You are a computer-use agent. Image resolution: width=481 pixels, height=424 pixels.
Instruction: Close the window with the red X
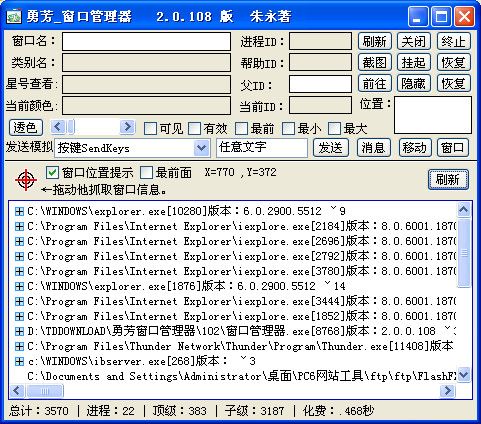coord(464,16)
